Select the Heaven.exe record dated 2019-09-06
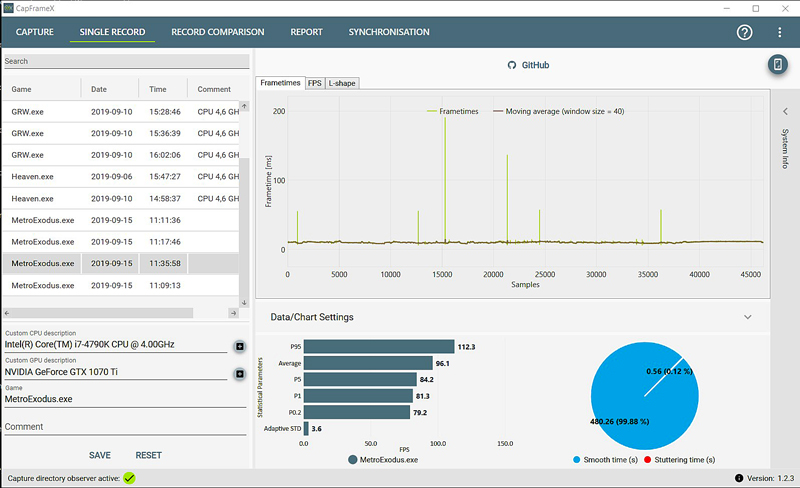The width and height of the screenshot is (800, 488). click(x=121, y=177)
